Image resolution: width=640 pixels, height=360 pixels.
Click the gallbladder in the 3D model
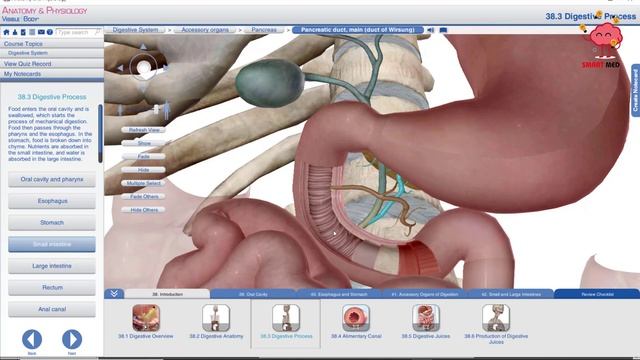[x=269, y=82]
